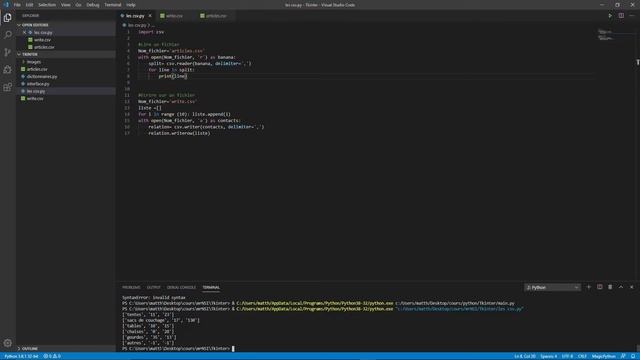Collapse the Tkinter folder section

point(29,54)
